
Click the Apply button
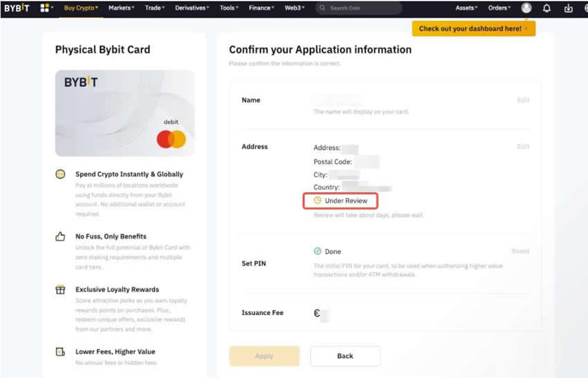pyautogui.click(x=264, y=356)
